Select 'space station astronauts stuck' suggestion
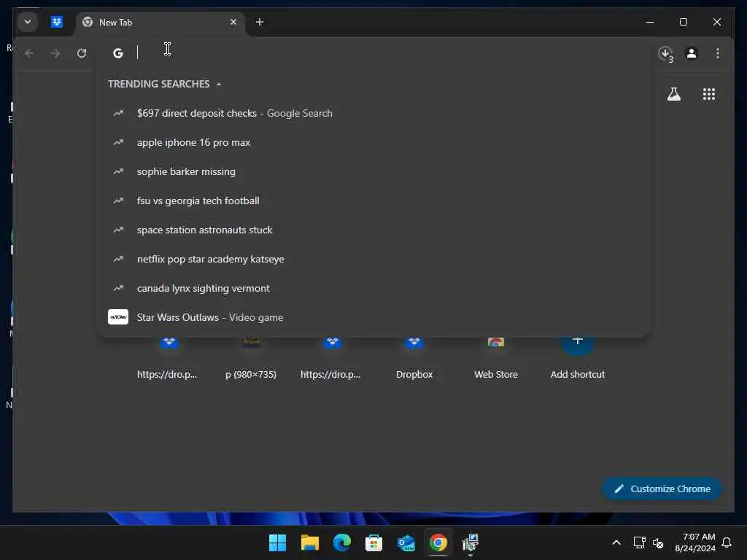The width and height of the screenshot is (747, 560). click(373, 230)
